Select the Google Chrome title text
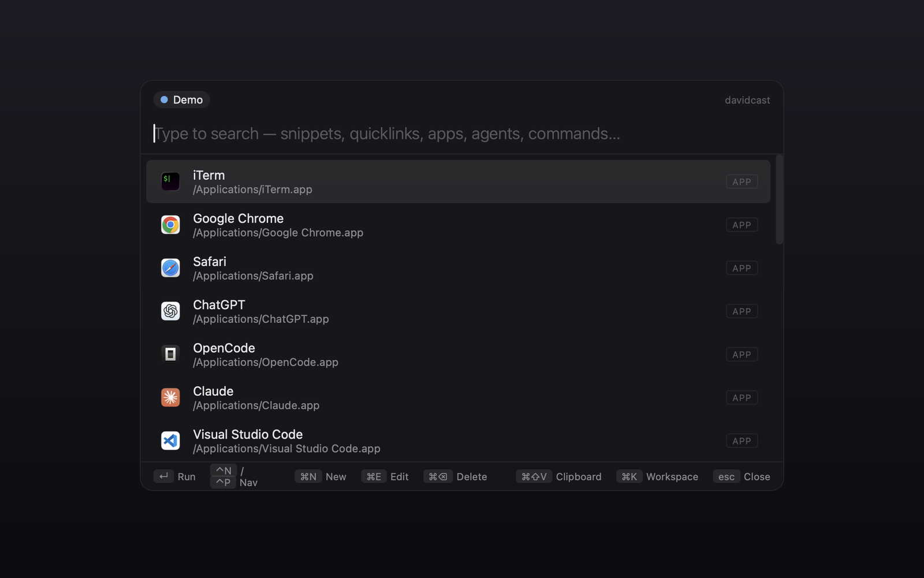The width and height of the screenshot is (924, 578). (238, 218)
